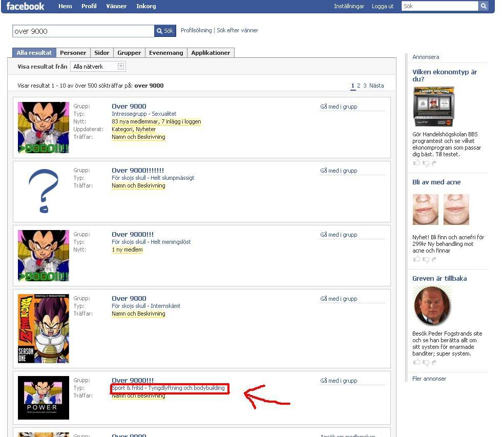Click the Facebook logo in the header

[25, 6]
